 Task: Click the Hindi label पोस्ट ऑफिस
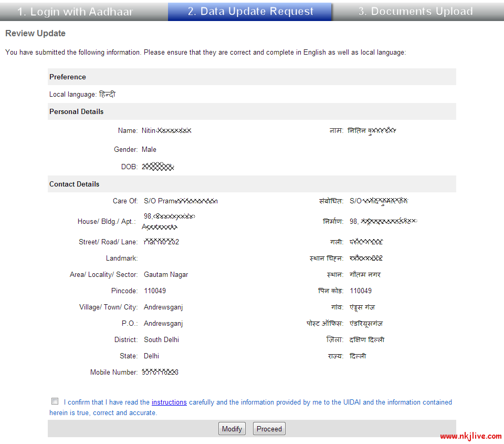[x=325, y=324]
